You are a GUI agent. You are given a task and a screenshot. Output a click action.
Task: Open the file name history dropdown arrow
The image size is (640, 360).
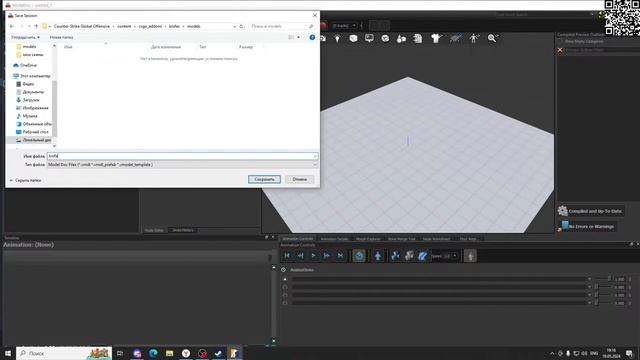pos(315,156)
